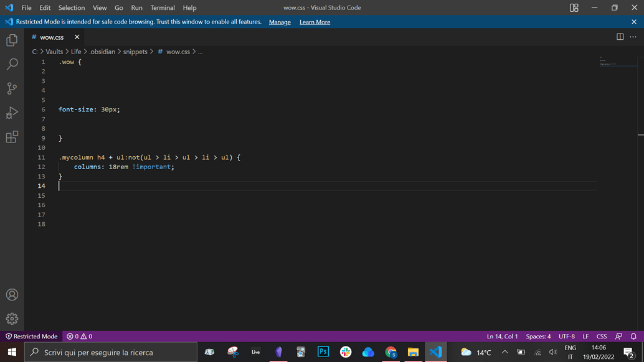Image resolution: width=644 pixels, height=362 pixels.
Task: Click the errors and warnings indicator
Action: tap(79, 336)
